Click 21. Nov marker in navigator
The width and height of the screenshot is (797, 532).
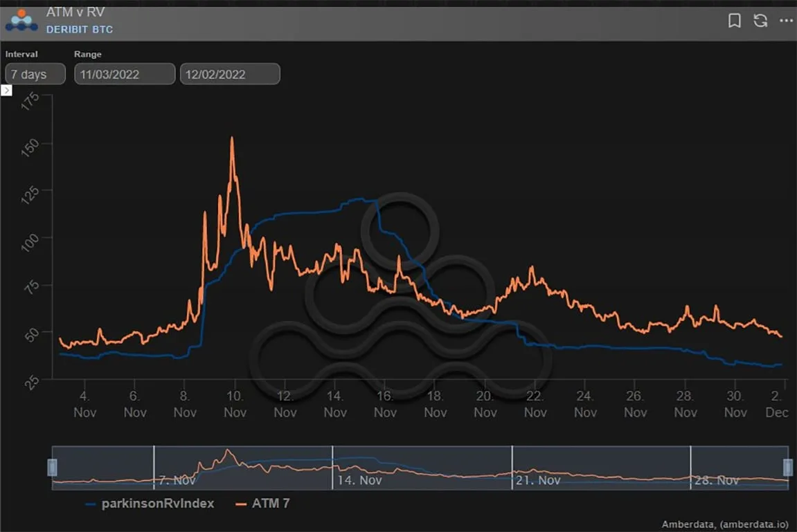[538, 480]
